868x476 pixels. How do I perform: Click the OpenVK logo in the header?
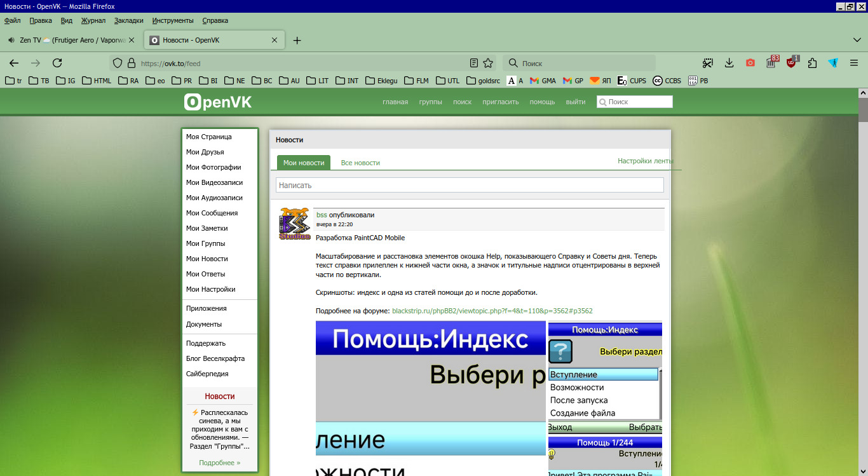click(x=217, y=102)
